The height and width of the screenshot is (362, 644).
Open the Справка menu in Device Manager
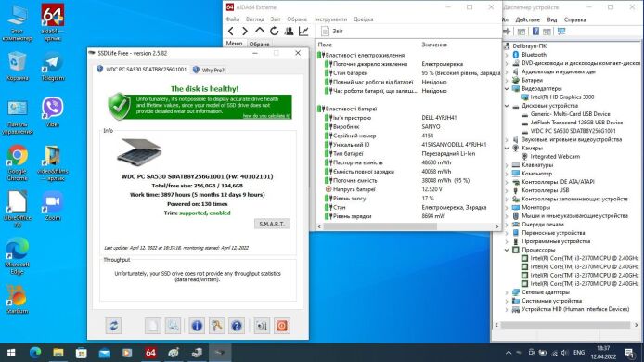(574, 19)
